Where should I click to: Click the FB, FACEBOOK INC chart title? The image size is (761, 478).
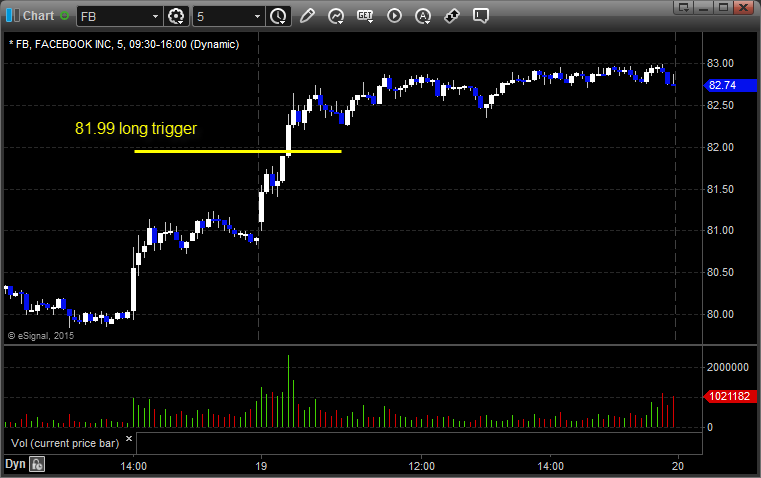124,44
